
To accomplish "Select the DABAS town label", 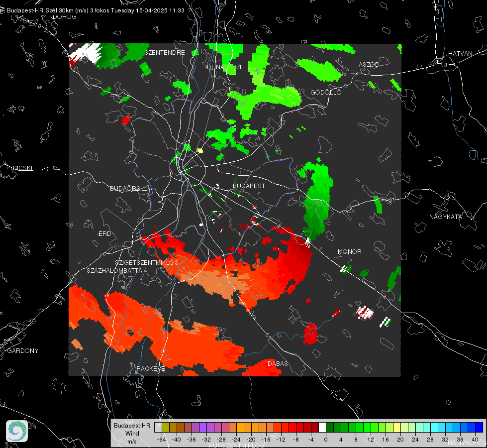I will [x=278, y=363].
